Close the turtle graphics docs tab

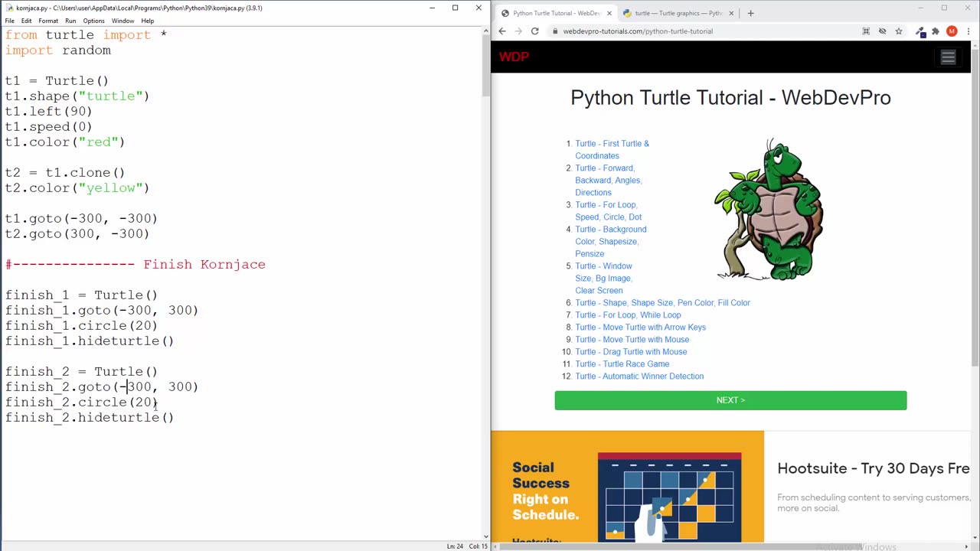coord(731,13)
